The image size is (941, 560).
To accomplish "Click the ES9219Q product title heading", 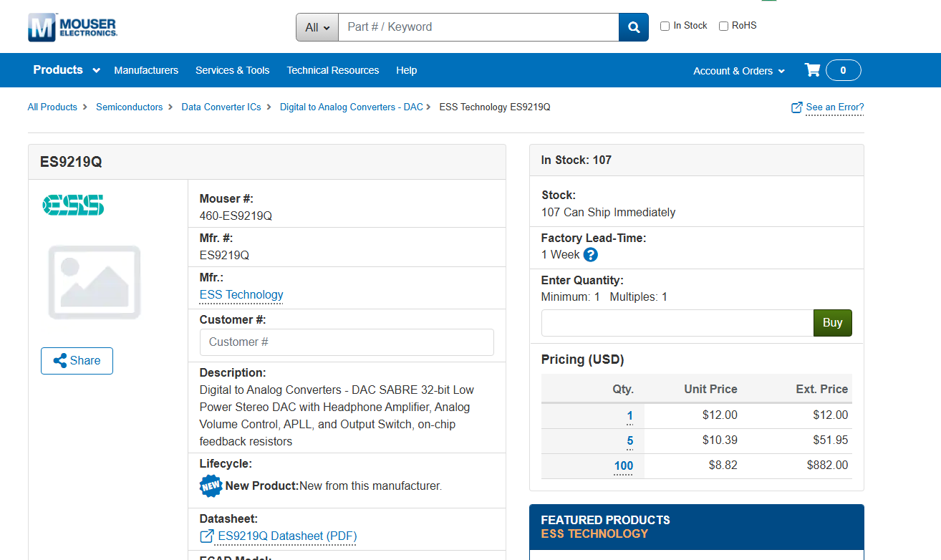I will click(71, 162).
